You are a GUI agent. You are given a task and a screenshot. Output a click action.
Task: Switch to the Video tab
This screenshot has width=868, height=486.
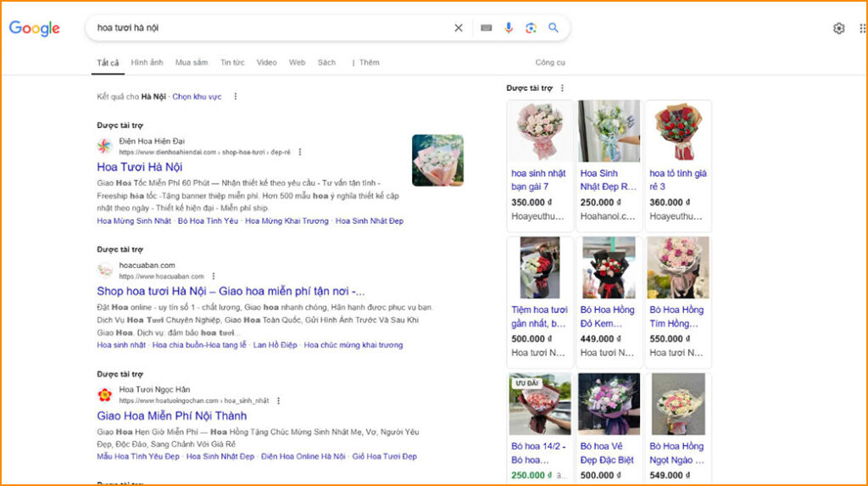pyautogui.click(x=266, y=63)
